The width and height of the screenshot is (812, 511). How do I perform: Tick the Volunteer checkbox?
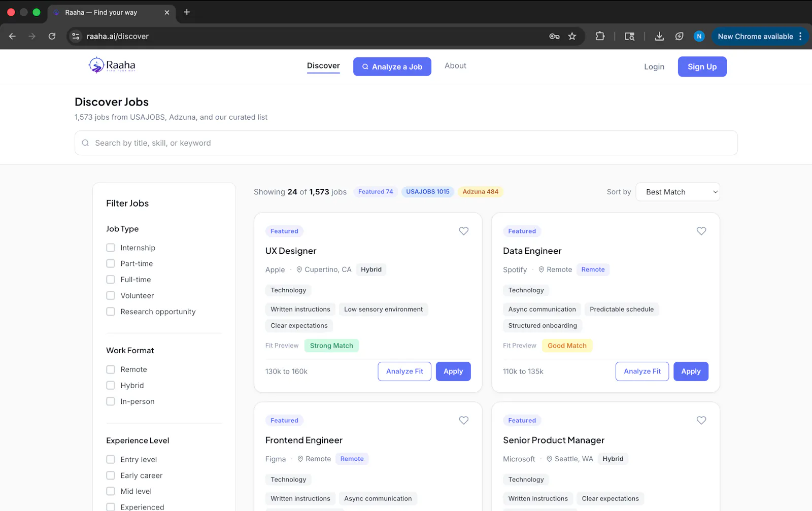point(110,295)
